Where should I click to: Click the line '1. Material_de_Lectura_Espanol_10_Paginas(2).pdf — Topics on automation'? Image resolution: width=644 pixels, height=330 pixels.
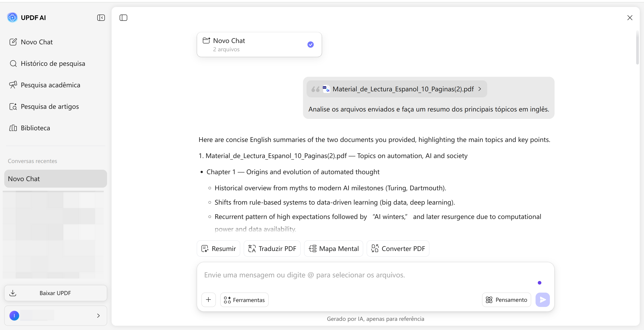coord(333,156)
